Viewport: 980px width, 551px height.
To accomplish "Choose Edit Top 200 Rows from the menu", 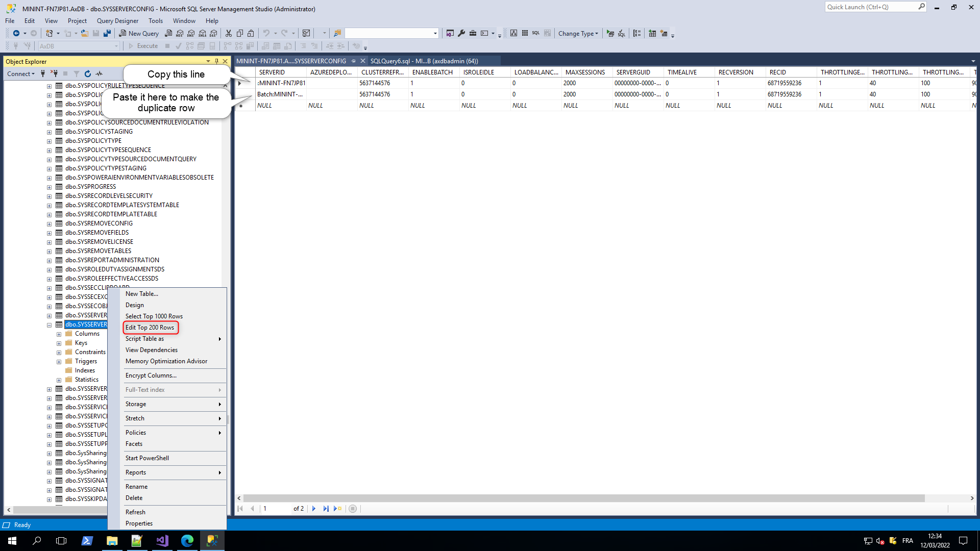I will [151, 327].
